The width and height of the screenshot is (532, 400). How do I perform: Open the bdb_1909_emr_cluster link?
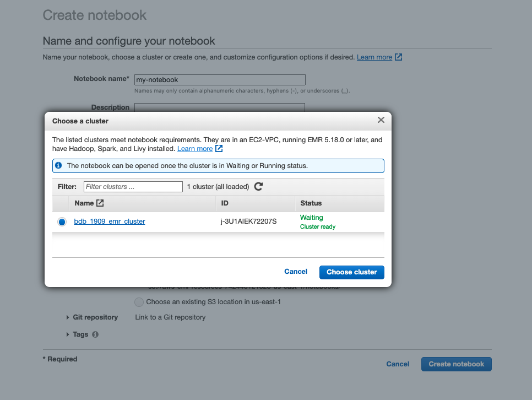[110, 221]
